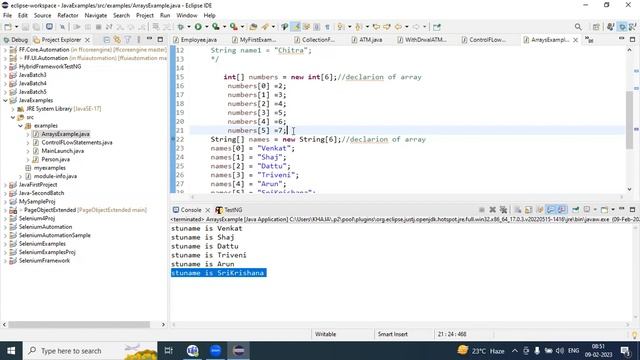Show hidden editor tabs list
Image resolution: width=640 pixels, height=360 pixels.
point(589,40)
